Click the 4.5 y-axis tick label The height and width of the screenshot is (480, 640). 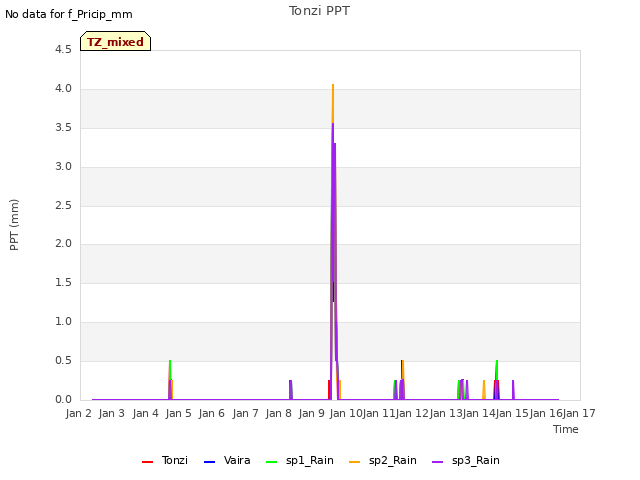pyautogui.click(x=63, y=50)
